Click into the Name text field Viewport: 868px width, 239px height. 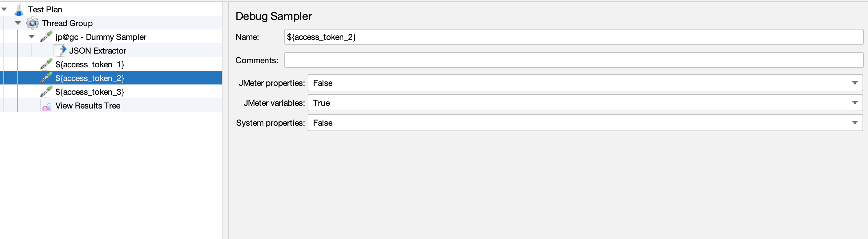(573, 37)
